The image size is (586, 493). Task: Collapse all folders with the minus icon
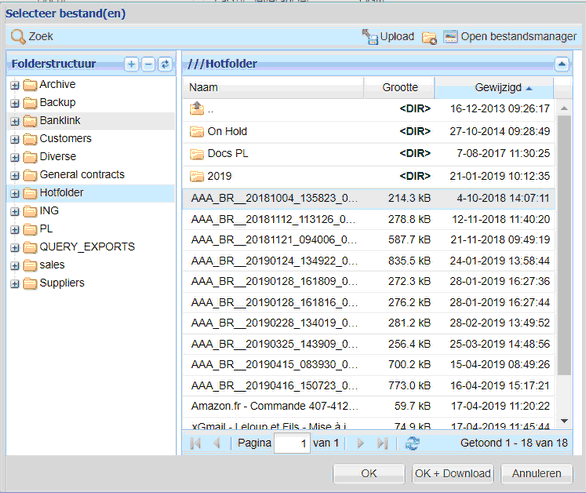tap(148, 64)
